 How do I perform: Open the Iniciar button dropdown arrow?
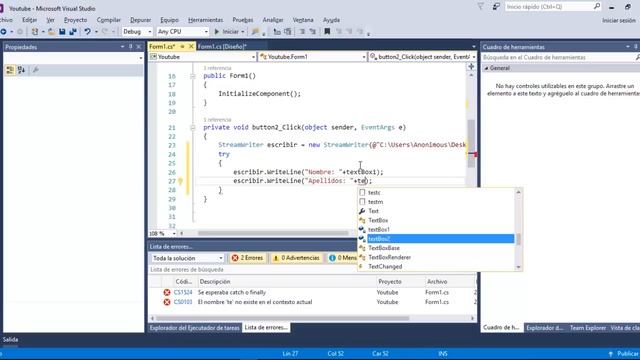[242, 31]
